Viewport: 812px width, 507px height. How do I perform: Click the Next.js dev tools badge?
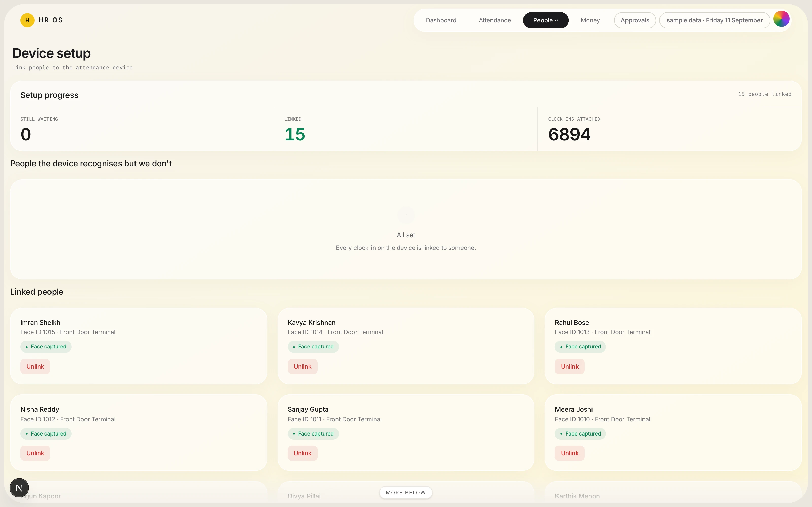(19, 487)
